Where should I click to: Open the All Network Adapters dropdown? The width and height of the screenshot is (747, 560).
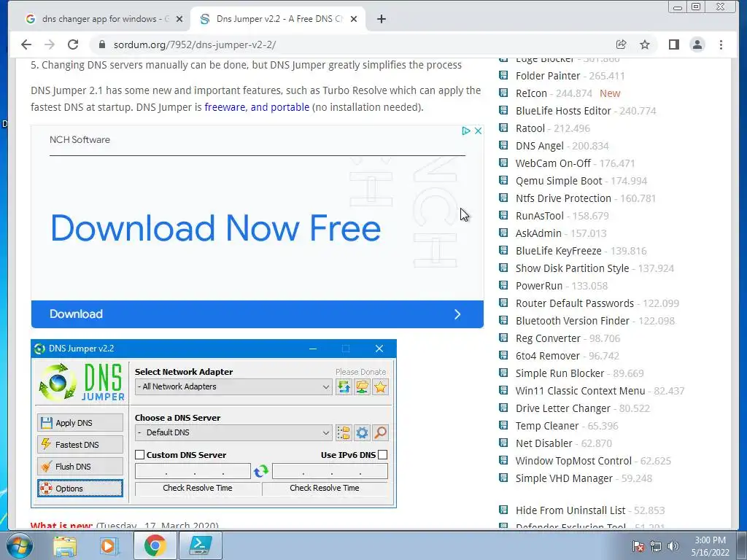pos(233,386)
